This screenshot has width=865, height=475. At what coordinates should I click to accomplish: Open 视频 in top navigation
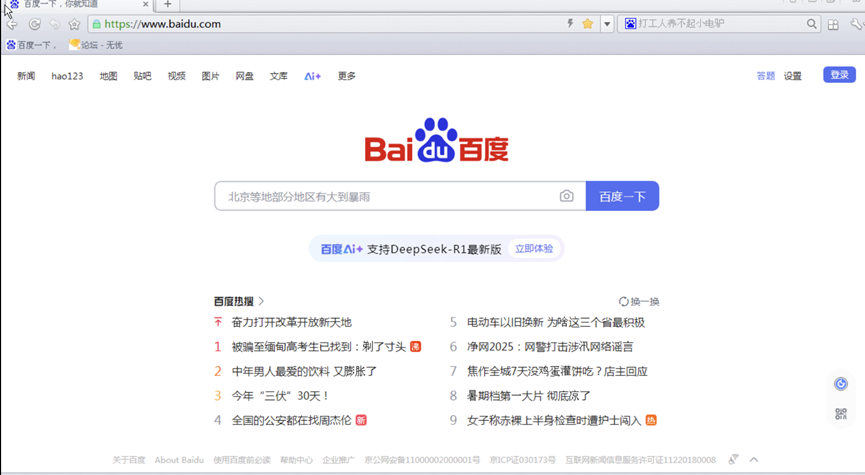177,76
